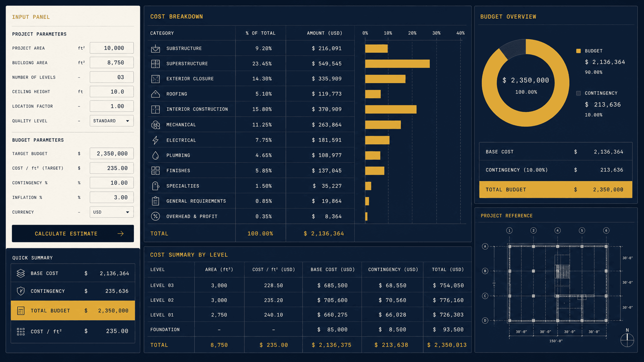Click the Cost / ft² (Target) input field
The image size is (644, 362).
pyautogui.click(x=112, y=168)
